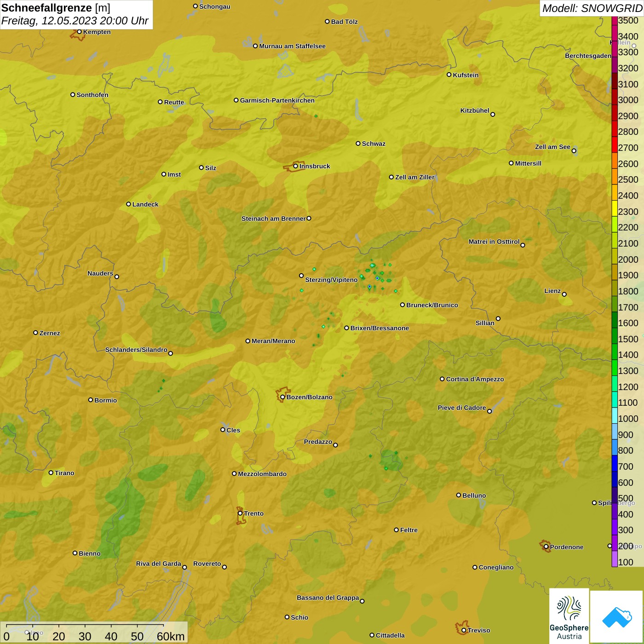Click the "Schlanders/Silandro" label
The image size is (644, 644).
[x=136, y=350]
